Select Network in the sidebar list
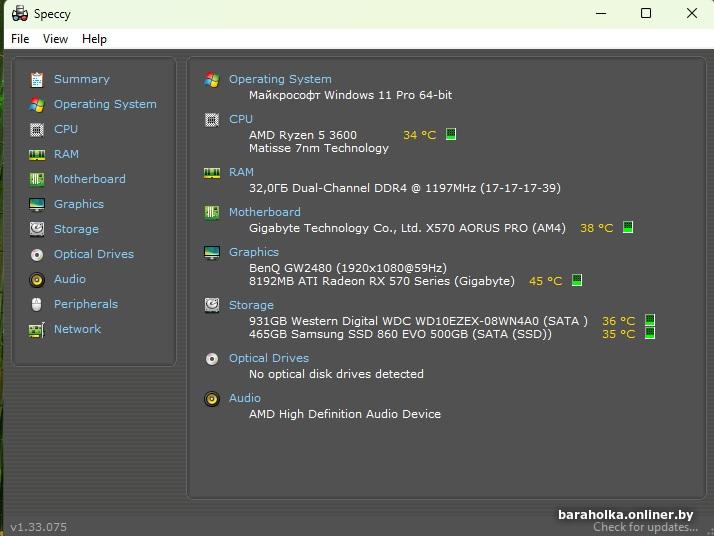This screenshot has height=536, width=714. pos(77,329)
